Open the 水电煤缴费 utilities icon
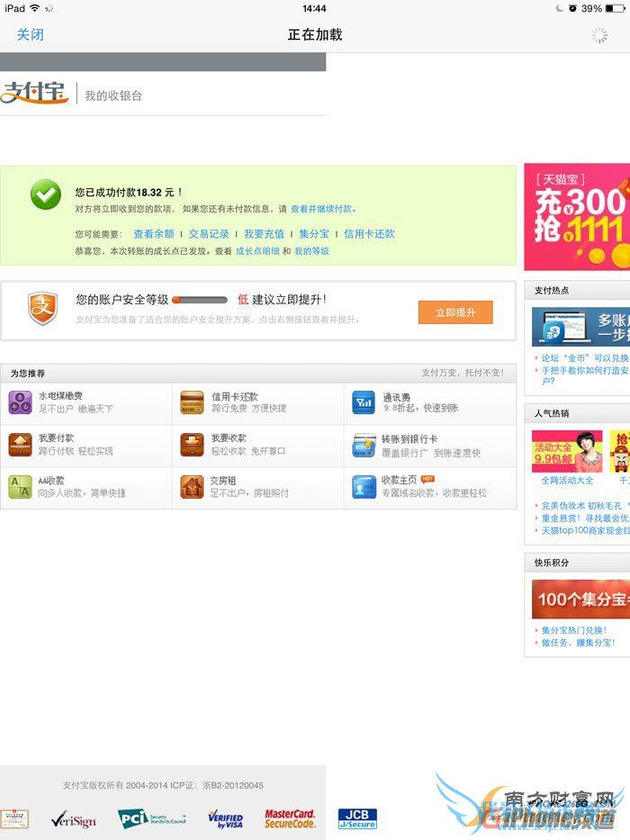 [x=21, y=402]
